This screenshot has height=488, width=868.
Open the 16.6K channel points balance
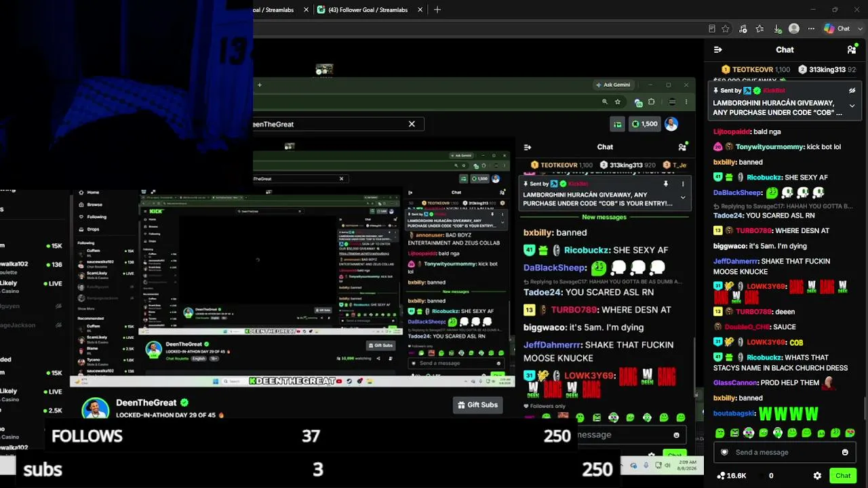(x=732, y=476)
